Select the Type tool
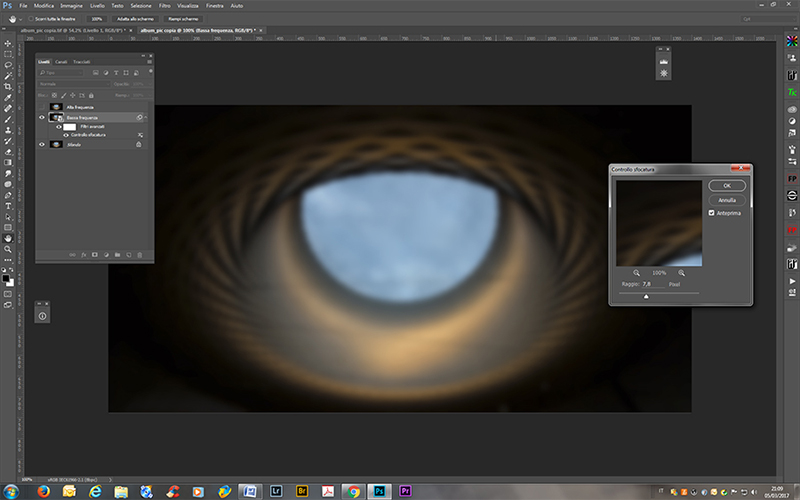The image size is (800, 500). [8, 206]
